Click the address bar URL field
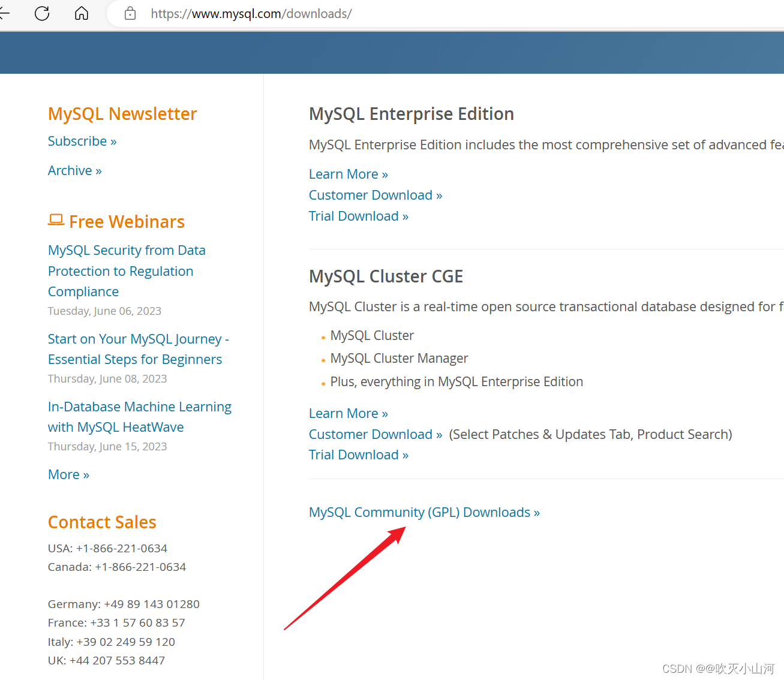Screen dimensions: 784x680 point(444,13)
